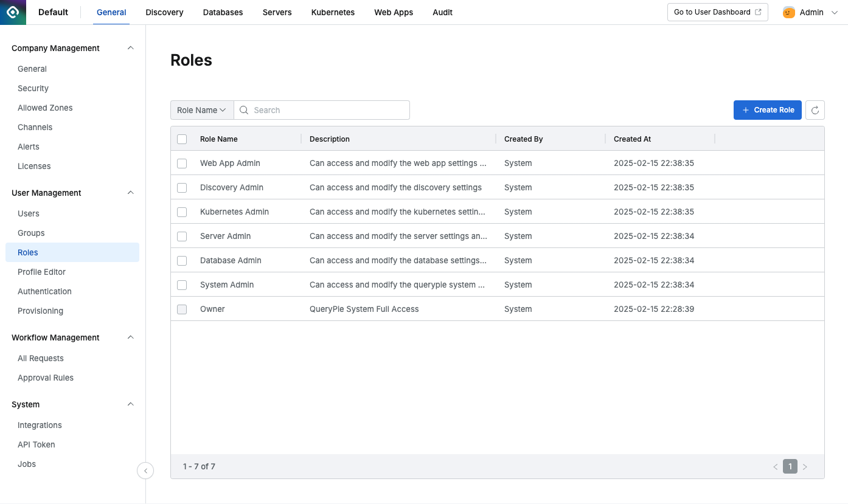848x504 pixels.
Task: Tick the Database Admin row checkbox
Action: [182, 261]
